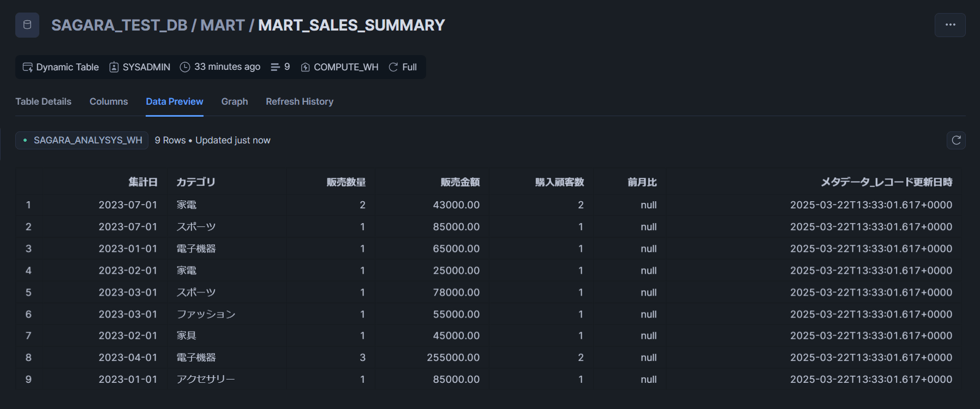Click the MART_SALES_SUMMARY title
Image resolution: width=980 pixels, height=409 pixels.
click(351, 25)
